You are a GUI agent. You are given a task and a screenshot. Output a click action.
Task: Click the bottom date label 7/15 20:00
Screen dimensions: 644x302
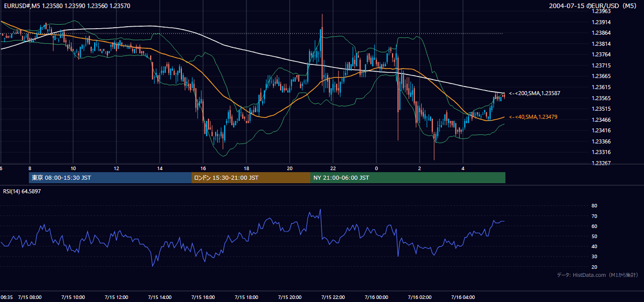point(289,297)
